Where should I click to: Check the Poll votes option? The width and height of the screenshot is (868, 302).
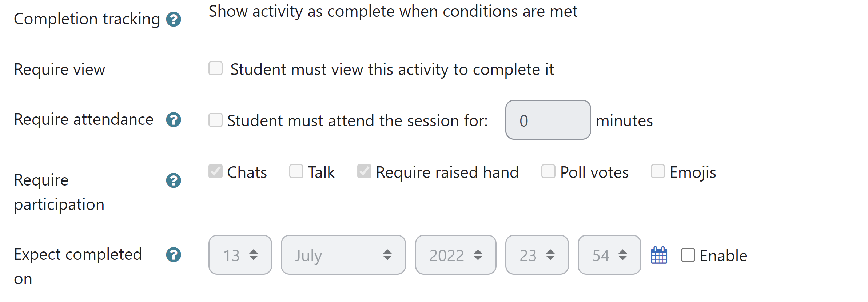click(x=548, y=171)
